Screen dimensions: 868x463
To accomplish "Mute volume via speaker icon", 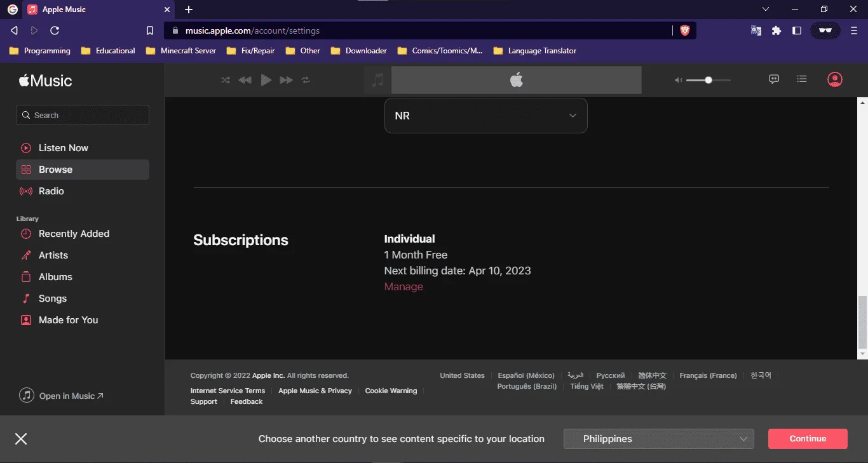I will pyautogui.click(x=678, y=80).
